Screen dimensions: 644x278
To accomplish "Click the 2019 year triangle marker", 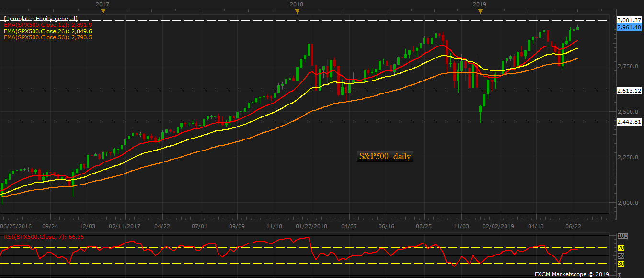I will pos(480,12).
